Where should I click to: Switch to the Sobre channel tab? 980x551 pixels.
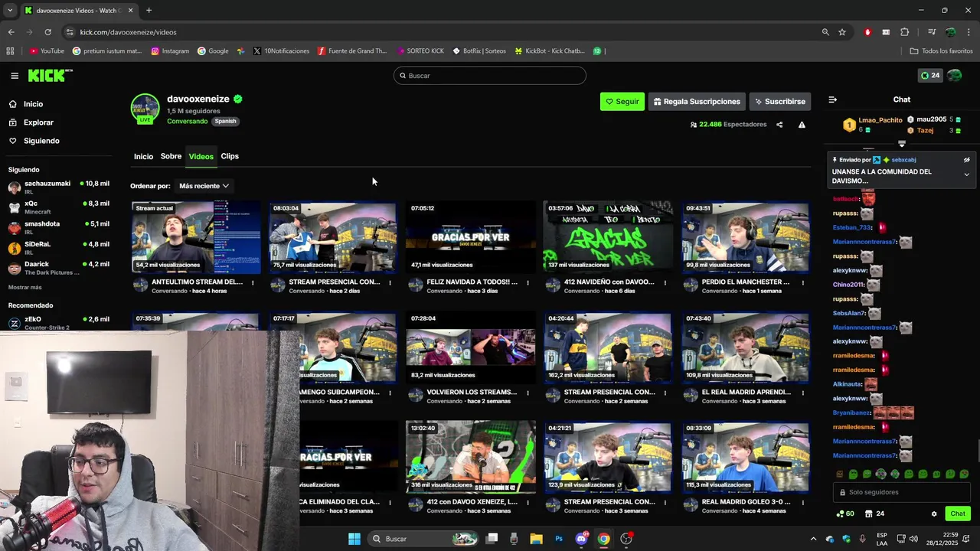(x=171, y=156)
